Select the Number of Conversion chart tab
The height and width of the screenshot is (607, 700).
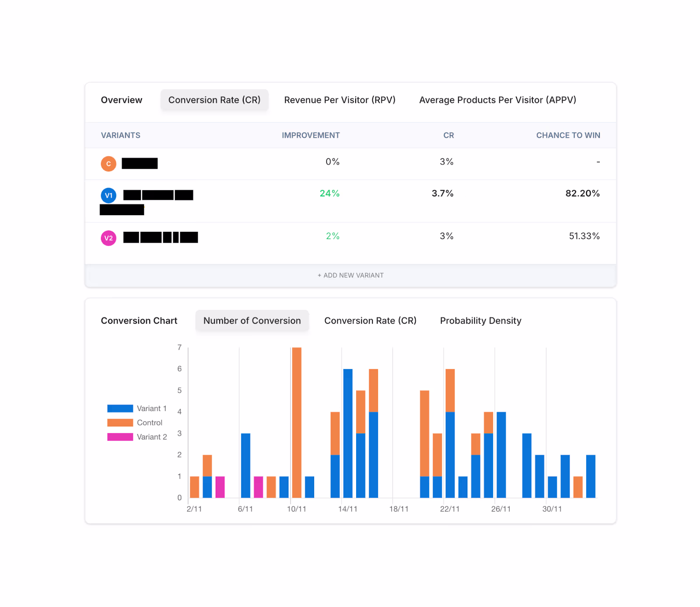click(252, 321)
